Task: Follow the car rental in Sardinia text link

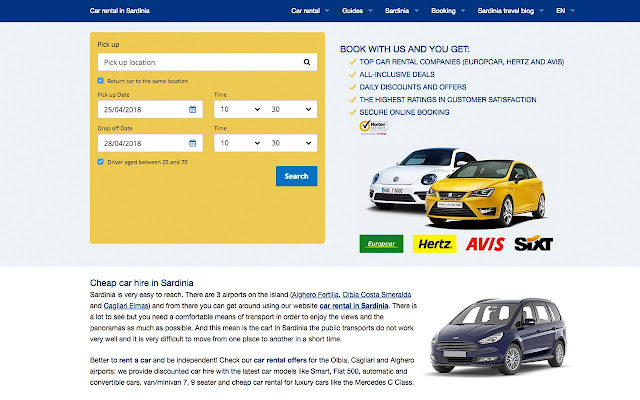Action: pos(353,306)
